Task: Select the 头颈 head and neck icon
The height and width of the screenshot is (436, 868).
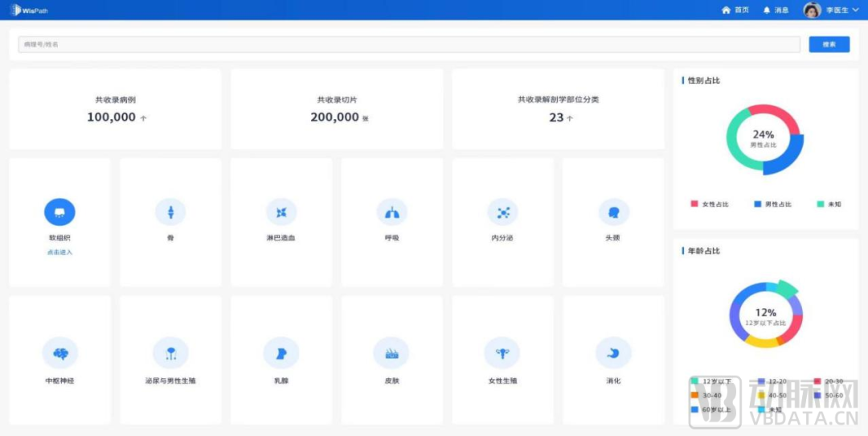Action: tap(613, 212)
